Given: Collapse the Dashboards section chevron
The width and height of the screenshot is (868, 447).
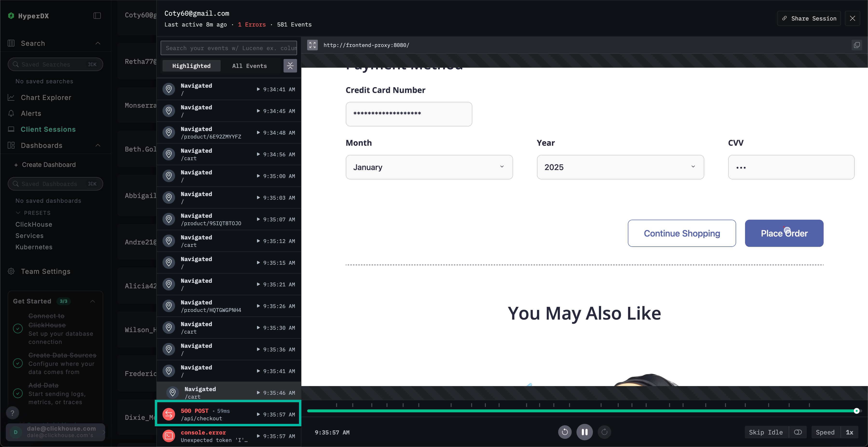Looking at the screenshot, I should point(98,145).
